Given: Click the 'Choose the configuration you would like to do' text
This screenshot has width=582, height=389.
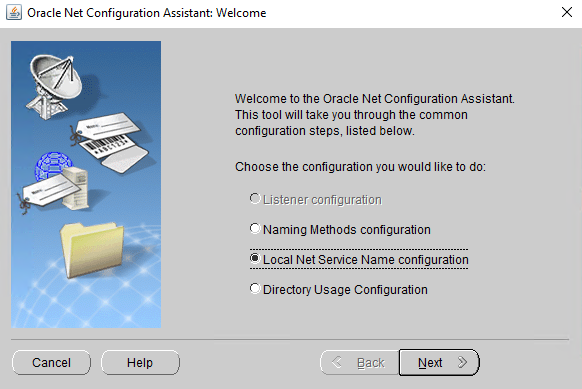Looking at the screenshot, I should click(x=360, y=167).
